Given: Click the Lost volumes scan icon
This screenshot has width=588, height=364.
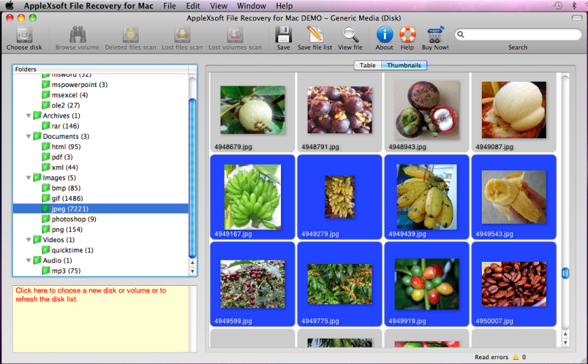Looking at the screenshot, I should pos(235,35).
